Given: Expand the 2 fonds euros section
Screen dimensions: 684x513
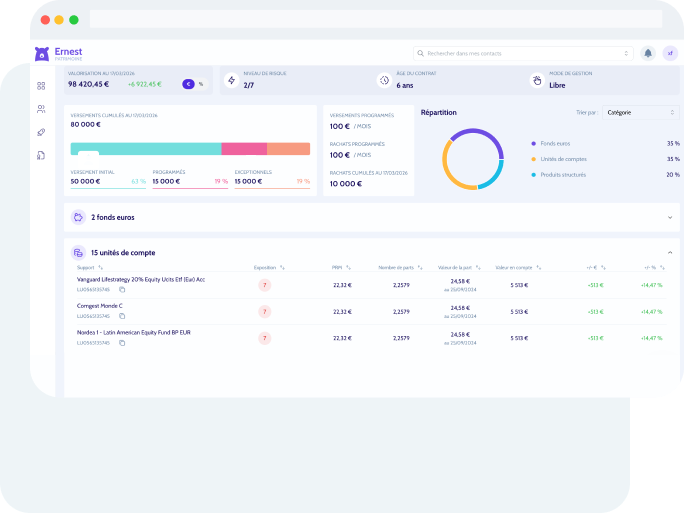Looking at the screenshot, I should tap(670, 217).
